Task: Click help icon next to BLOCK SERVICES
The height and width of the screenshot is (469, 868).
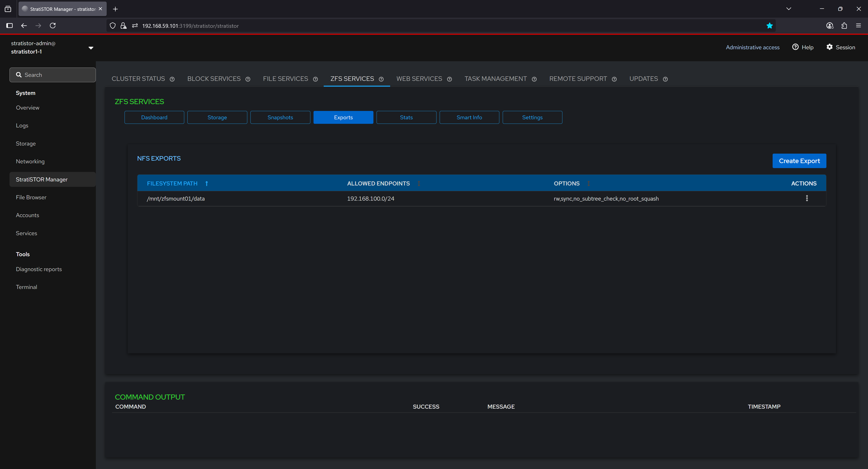Action: pyautogui.click(x=248, y=79)
